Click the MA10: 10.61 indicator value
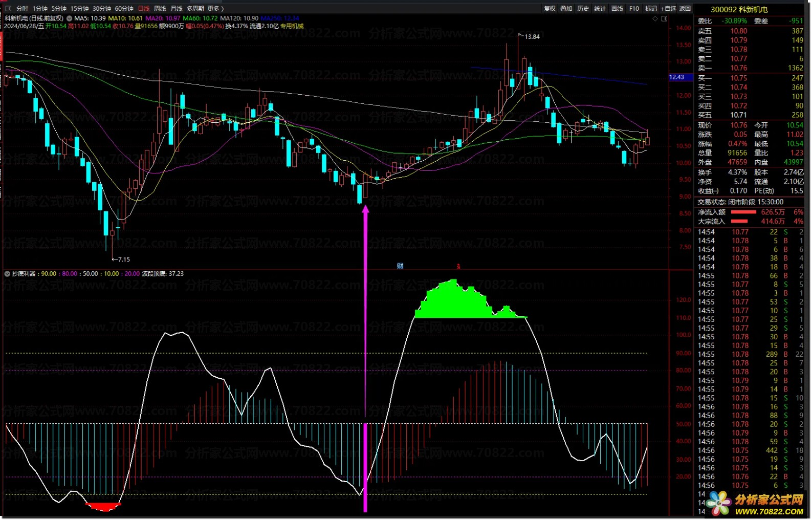The width and height of the screenshot is (812, 520). (126, 18)
